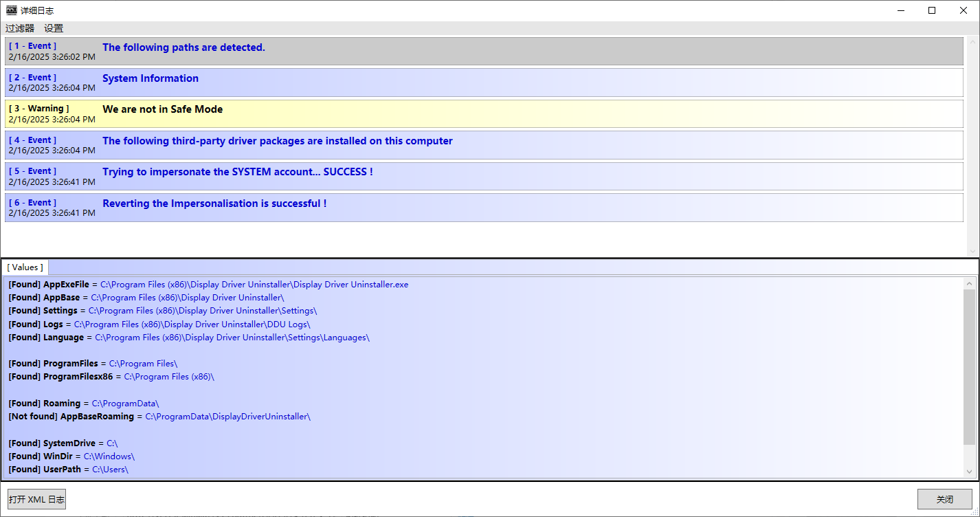
Task: Click the 打开 XML 日志 button
Action: [37, 499]
